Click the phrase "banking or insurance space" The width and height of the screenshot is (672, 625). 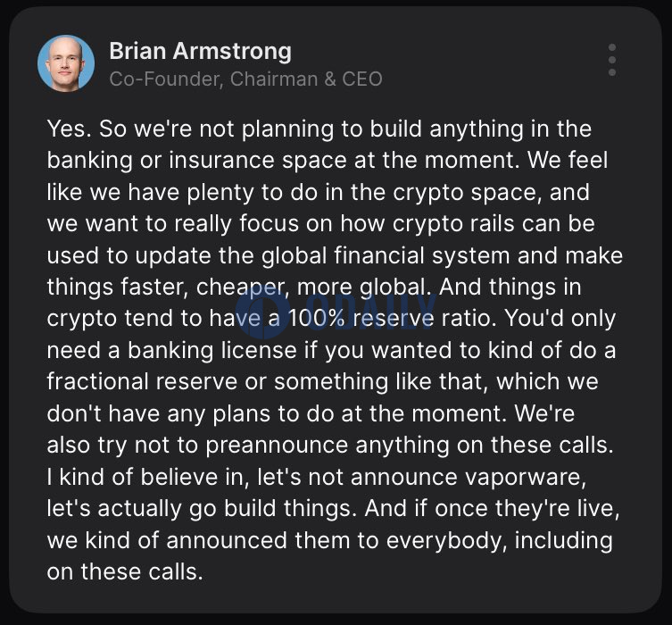click(x=196, y=161)
